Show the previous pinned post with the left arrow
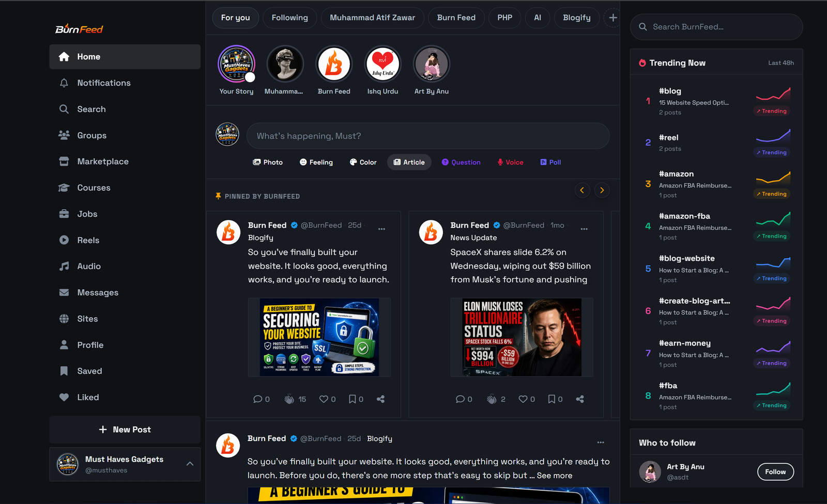This screenshot has height=504, width=827. 582,190
